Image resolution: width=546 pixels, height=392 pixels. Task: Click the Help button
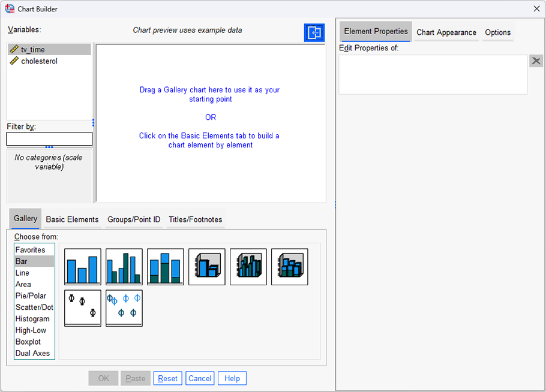click(232, 378)
